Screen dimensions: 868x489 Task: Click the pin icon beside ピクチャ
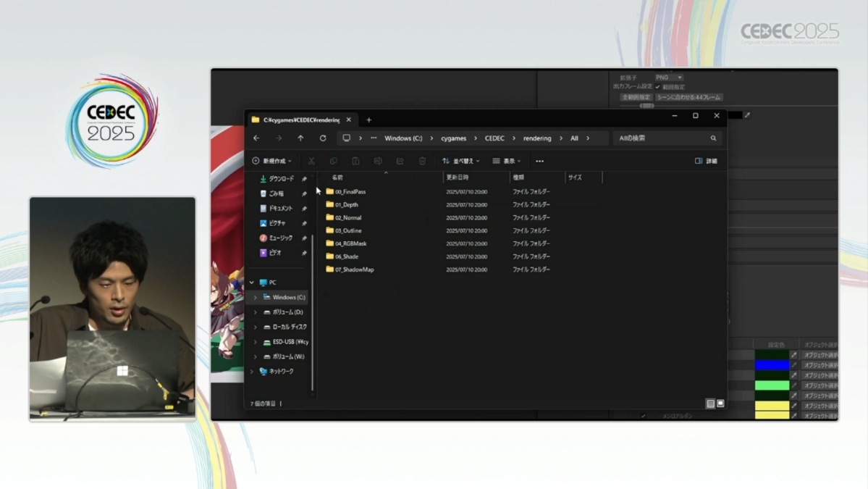click(x=304, y=223)
